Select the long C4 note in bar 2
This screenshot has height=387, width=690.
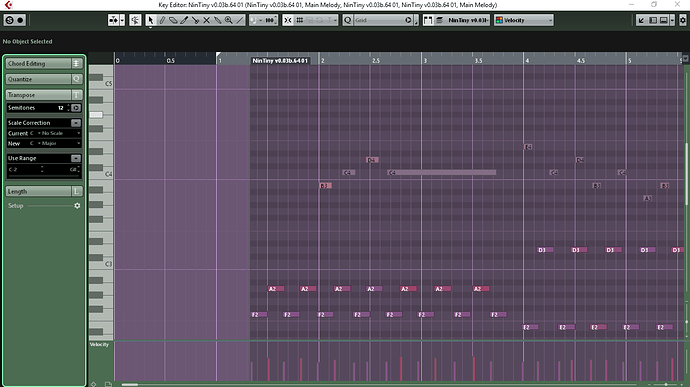(x=442, y=173)
